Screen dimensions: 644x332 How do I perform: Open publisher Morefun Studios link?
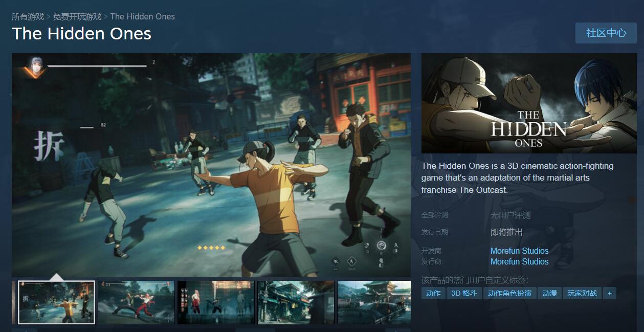click(519, 261)
